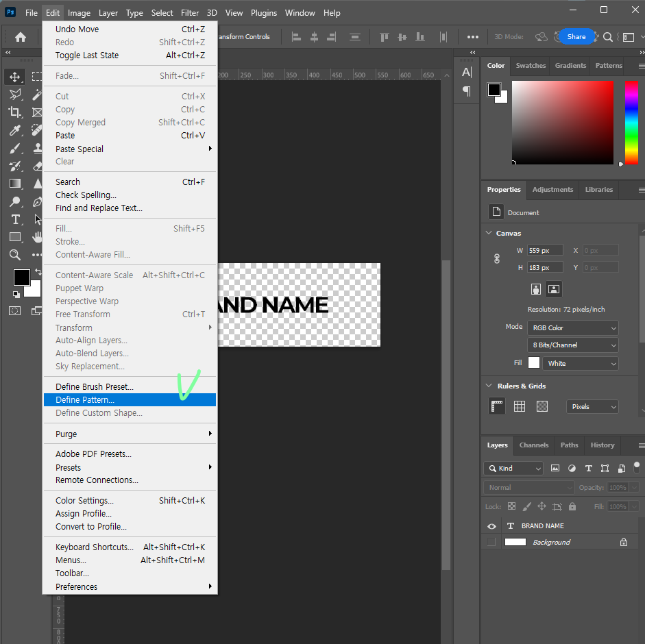645x644 pixels.
Task: Filter layers by adjustment layers
Action: pyautogui.click(x=572, y=468)
